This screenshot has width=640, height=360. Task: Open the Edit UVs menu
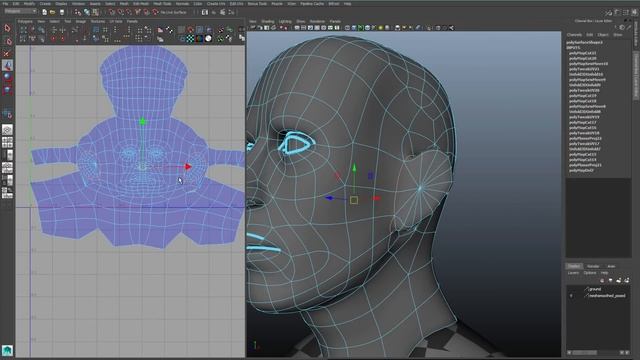(x=236, y=4)
